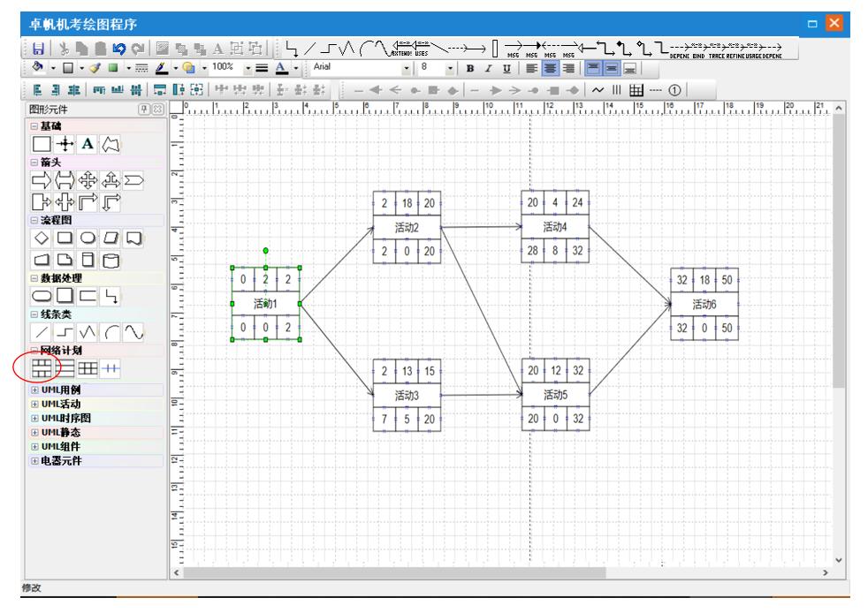The image size is (868, 613).
Task: Select the circled network plan node element
Action: tap(42, 368)
